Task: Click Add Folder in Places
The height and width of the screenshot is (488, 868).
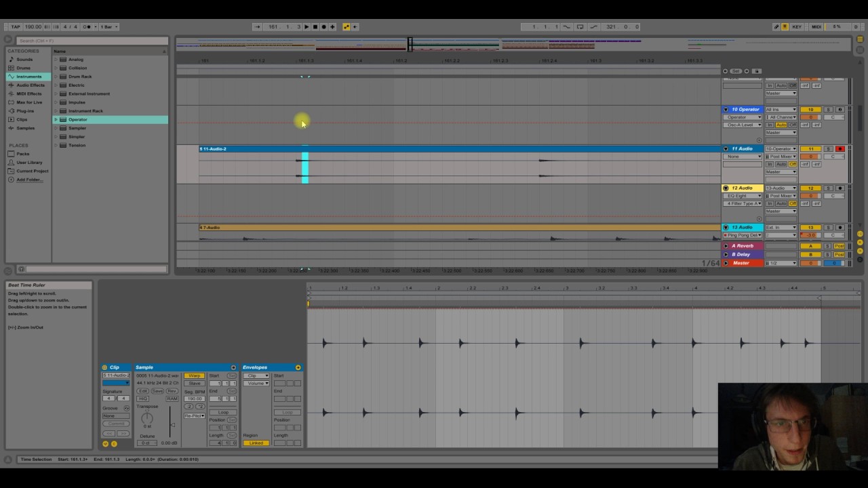Action: point(28,180)
